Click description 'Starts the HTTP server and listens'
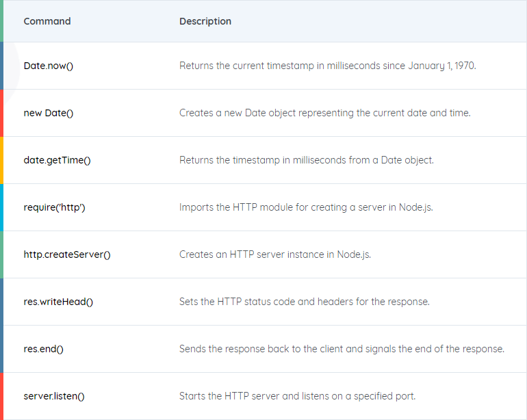 point(297,396)
